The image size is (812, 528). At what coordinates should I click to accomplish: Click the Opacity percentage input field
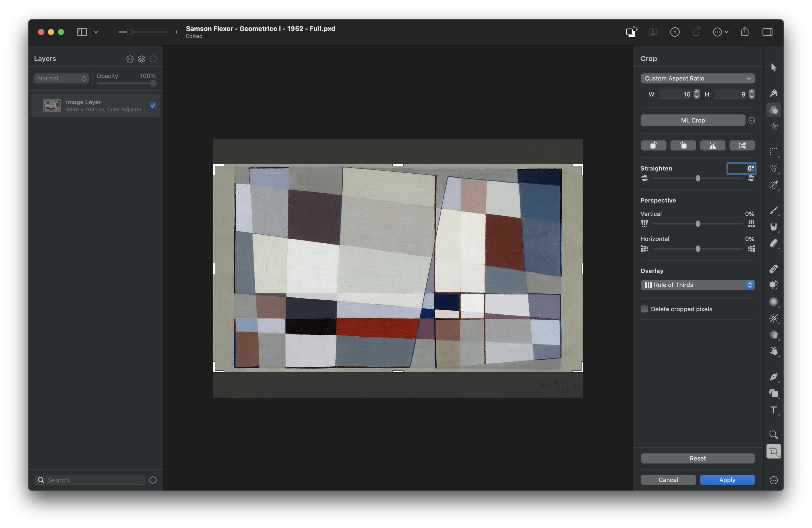tap(147, 75)
